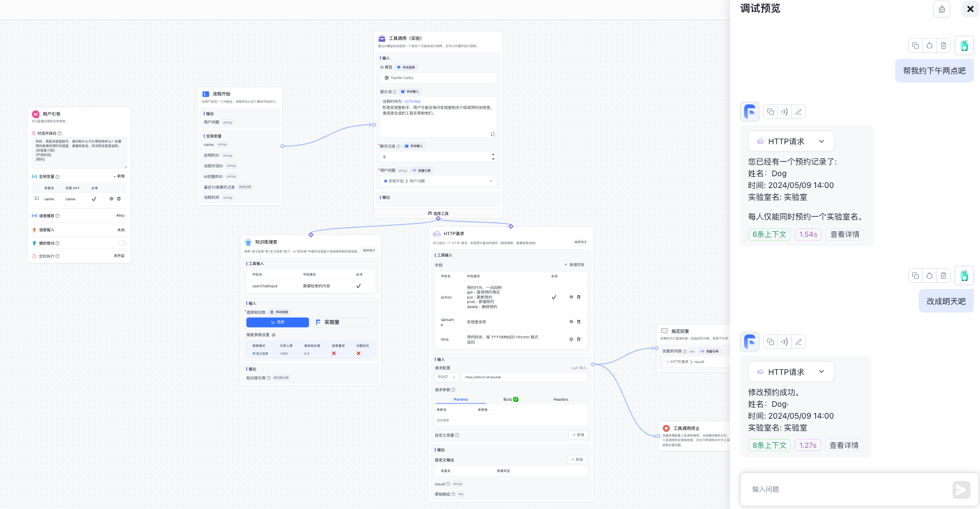980x509 pixels.
Task: Switch to the Headers tab
Action: pyautogui.click(x=560, y=400)
